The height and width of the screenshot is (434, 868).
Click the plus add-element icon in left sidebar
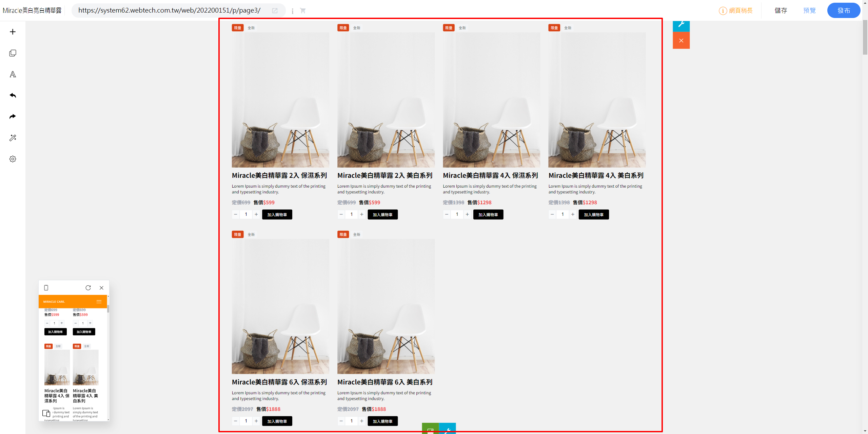(13, 32)
